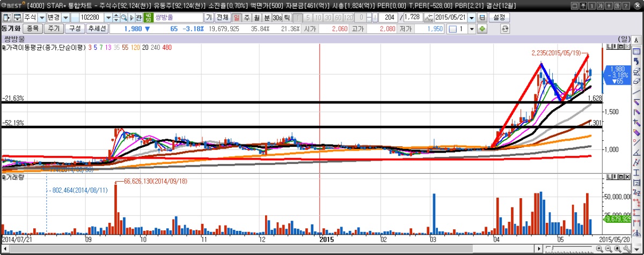The image size is (644, 255).
Task: Click the 204 bar count input field
Action: tap(388, 18)
